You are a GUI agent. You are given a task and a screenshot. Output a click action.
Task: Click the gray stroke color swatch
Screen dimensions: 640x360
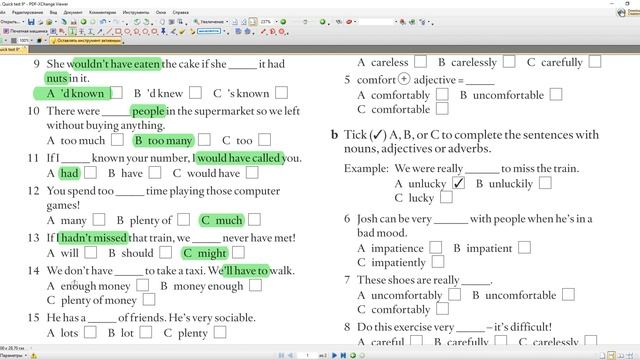point(13,40)
